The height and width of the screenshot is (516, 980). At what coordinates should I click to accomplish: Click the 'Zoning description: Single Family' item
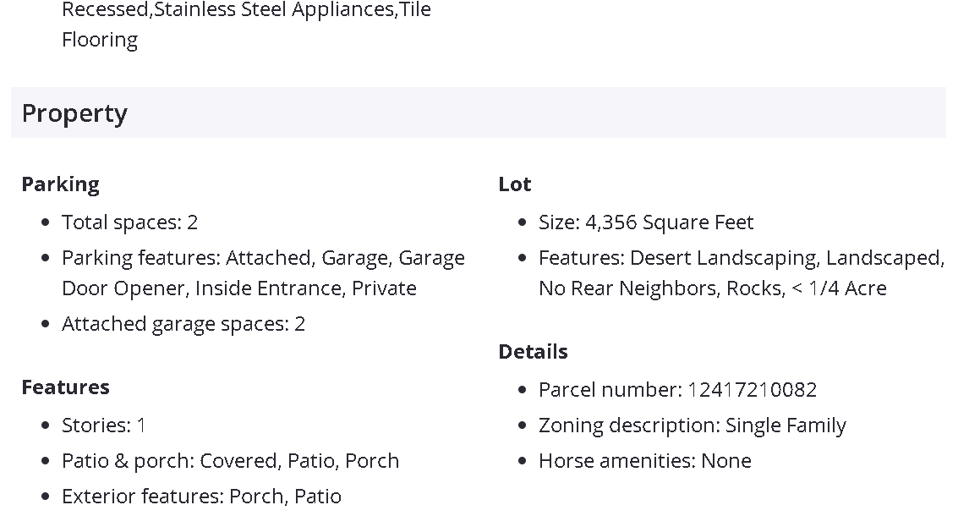tap(692, 425)
